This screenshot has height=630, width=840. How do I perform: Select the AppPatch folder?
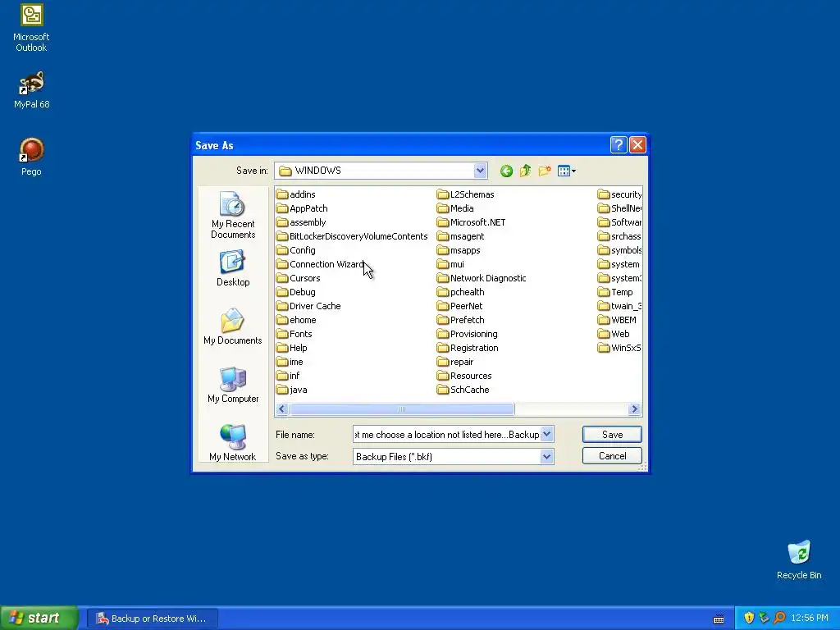(x=302, y=208)
